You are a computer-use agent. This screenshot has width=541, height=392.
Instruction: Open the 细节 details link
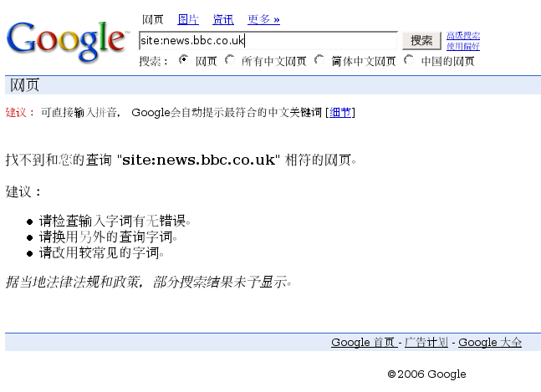[340, 113]
